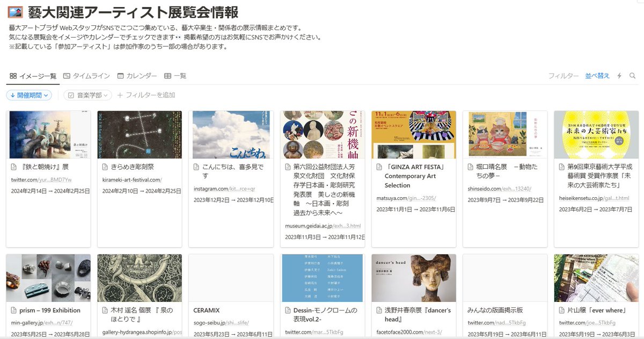Screen dimensions: 644x339
Task: Click date 2023年12月2日 → 2023年12月10日
Action: (x=233, y=200)
